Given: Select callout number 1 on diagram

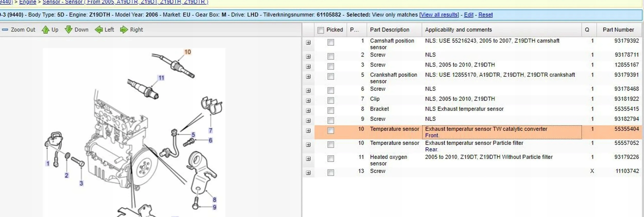Looking at the screenshot, I should [48, 163].
